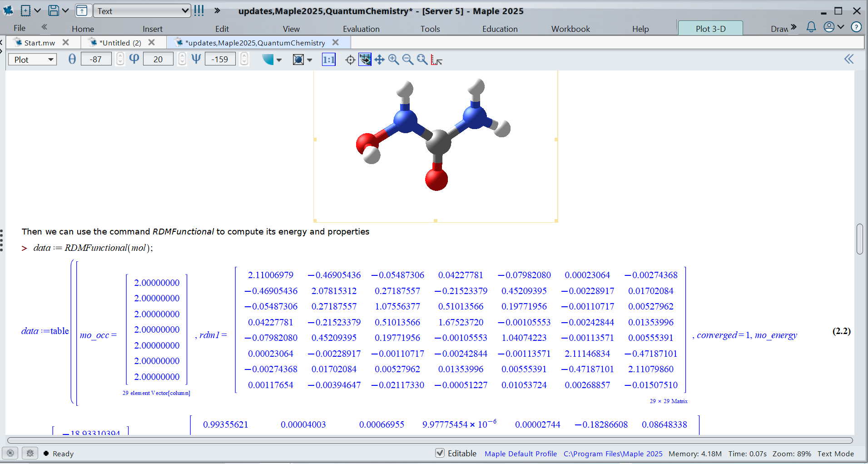Click the Maple Default Profile link

pos(521,453)
